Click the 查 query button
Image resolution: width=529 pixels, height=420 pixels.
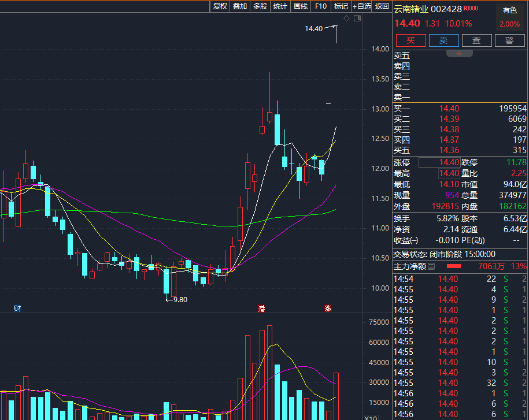476,40
